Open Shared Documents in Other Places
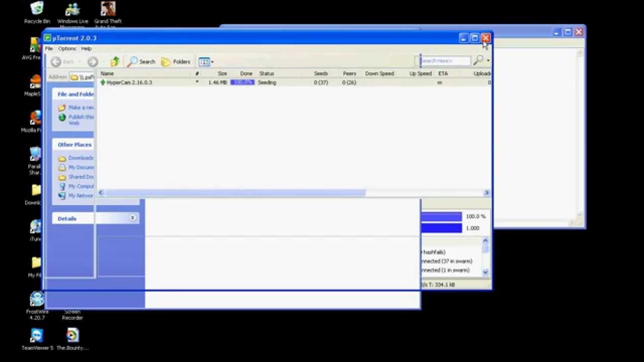 tap(76, 177)
